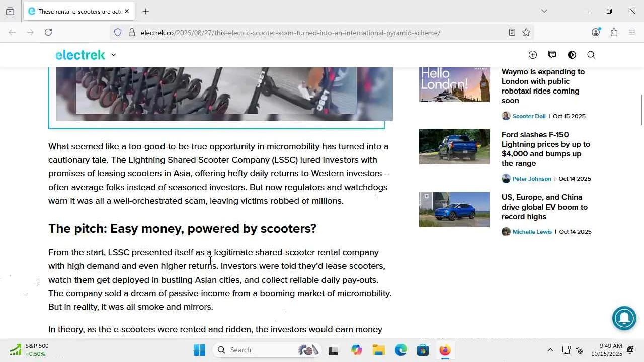Open the Ford F-150 Lightning prices headline
This screenshot has width=644, height=362.
tap(546, 149)
